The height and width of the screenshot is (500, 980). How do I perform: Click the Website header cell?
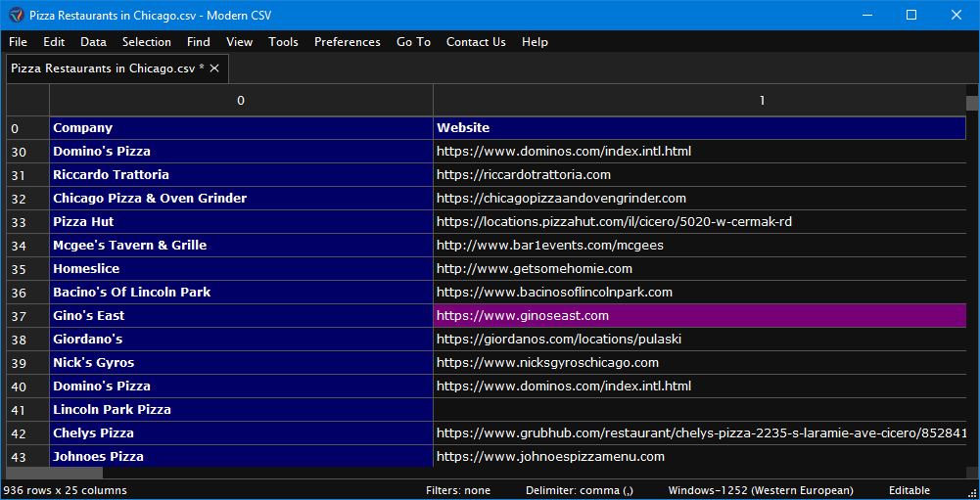pos(699,128)
